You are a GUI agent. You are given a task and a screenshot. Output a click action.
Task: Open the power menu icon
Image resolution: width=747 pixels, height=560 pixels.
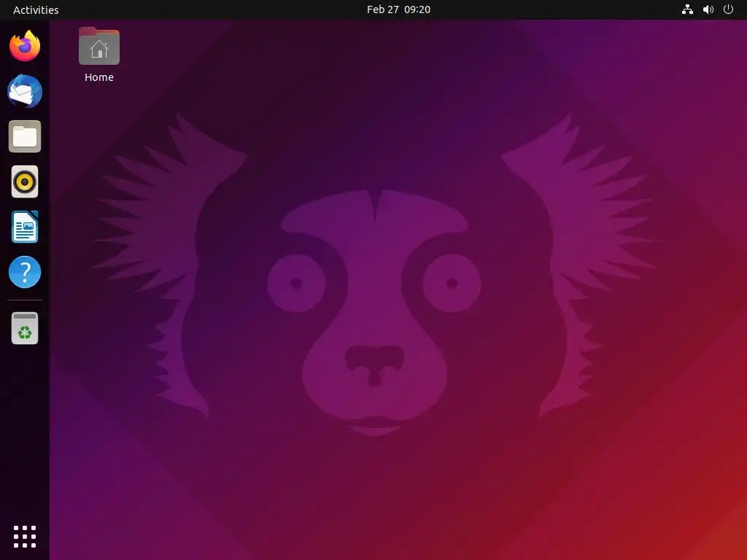pos(729,9)
